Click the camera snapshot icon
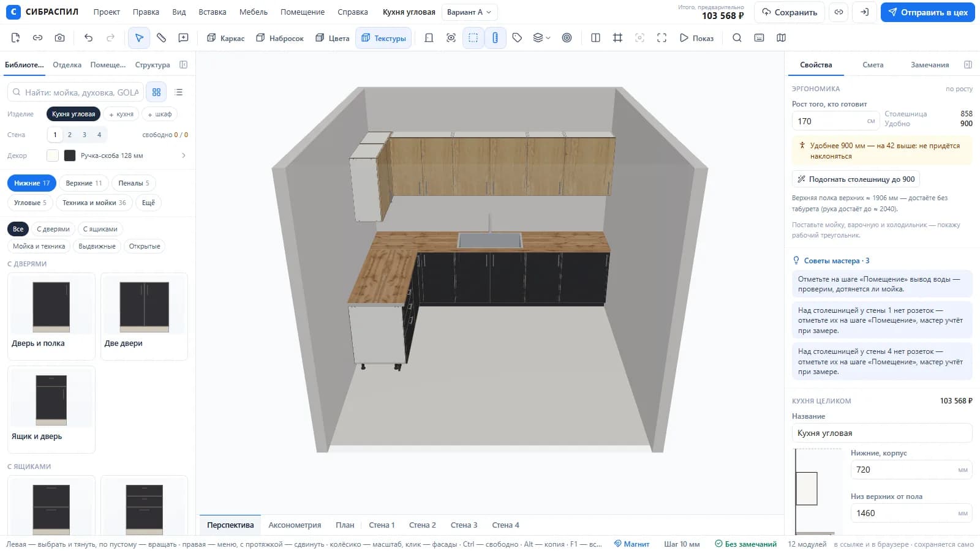Viewport: 980px width, 551px height. [x=59, y=38]
